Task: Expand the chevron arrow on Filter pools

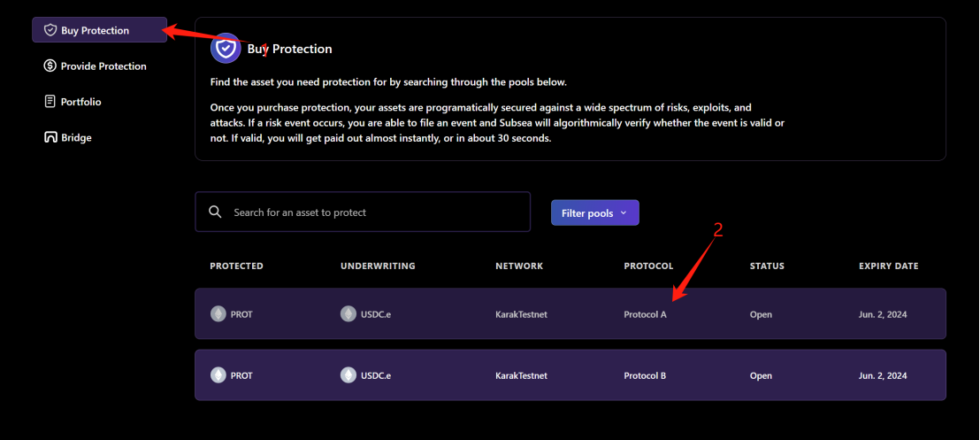Action: [x=624, y=212]
